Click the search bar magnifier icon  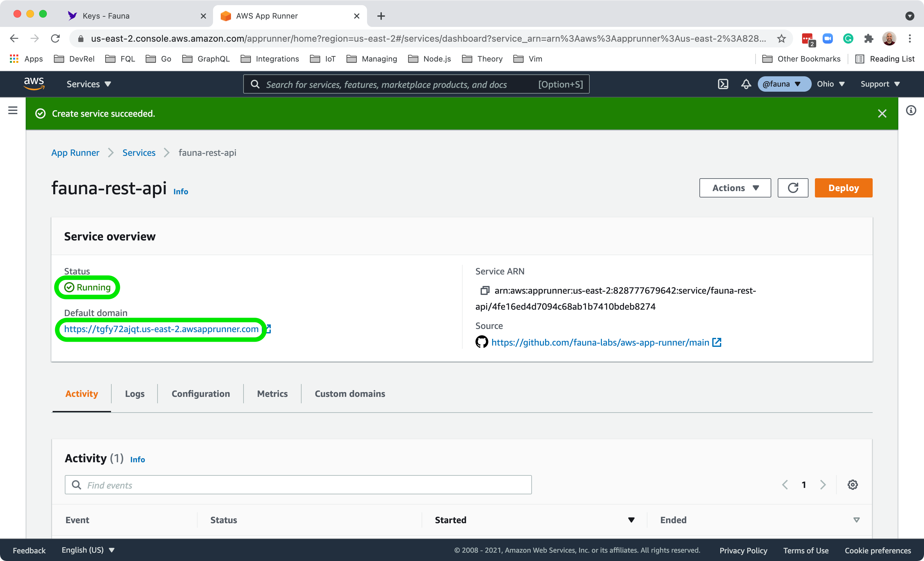256,84
